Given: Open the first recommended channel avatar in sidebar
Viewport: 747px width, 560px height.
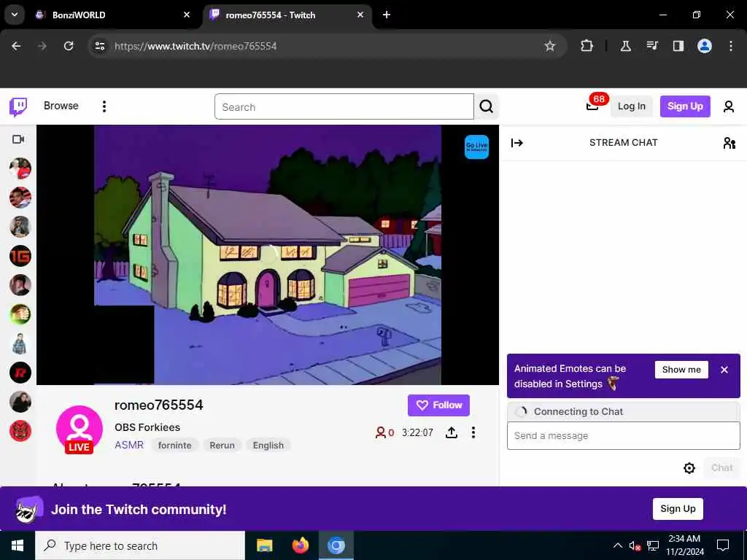Looking at the screenshot, I should point(20,168).
